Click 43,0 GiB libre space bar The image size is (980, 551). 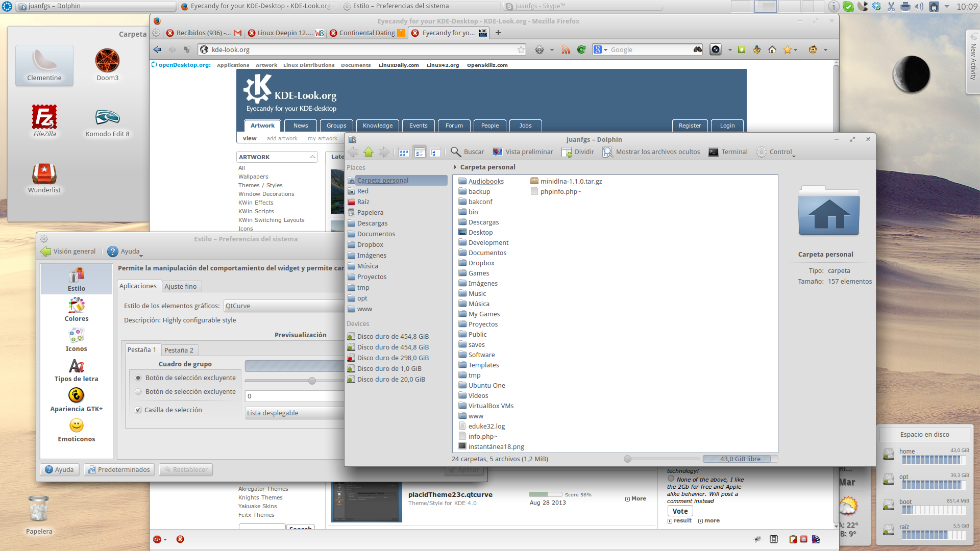[x=740, y=459]
